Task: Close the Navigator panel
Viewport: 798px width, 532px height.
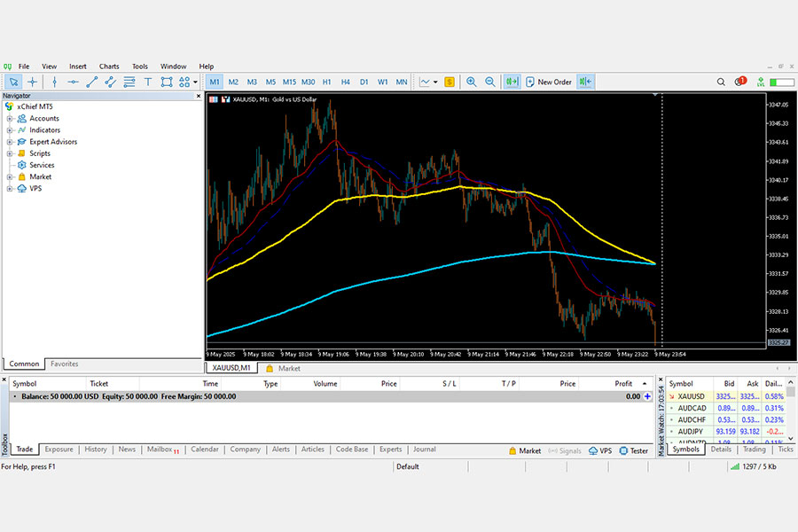Action: pos(199,96)
